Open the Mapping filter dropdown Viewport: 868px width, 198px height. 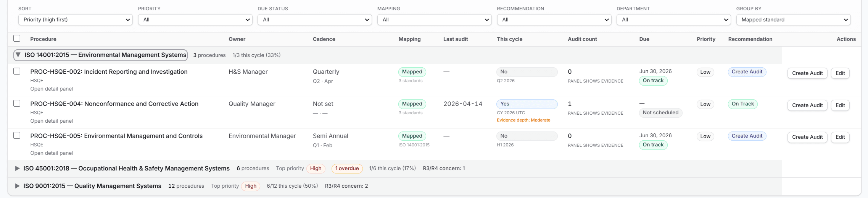435,19
